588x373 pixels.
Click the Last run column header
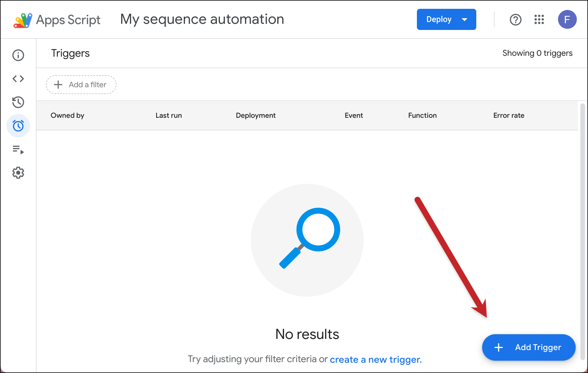169,115
